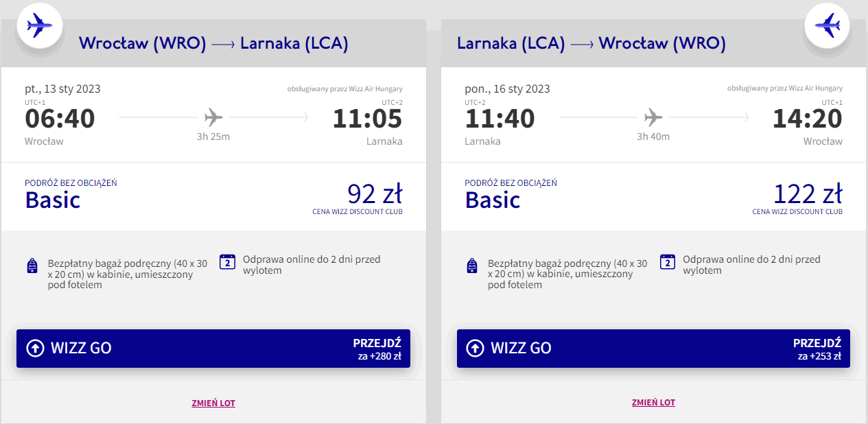Click the up-arrow icon on right WIZZ GO

click(x=475, y=348)
